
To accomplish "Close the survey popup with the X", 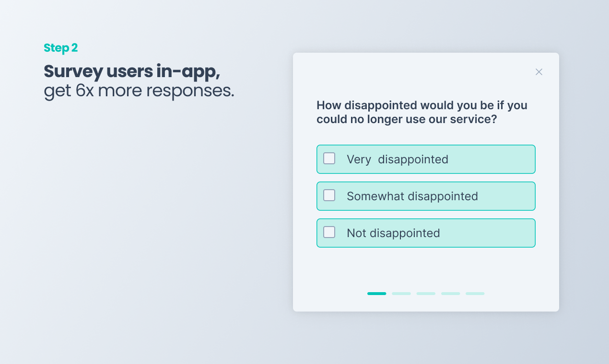I will pyautogui.click(x=539, y=72).
